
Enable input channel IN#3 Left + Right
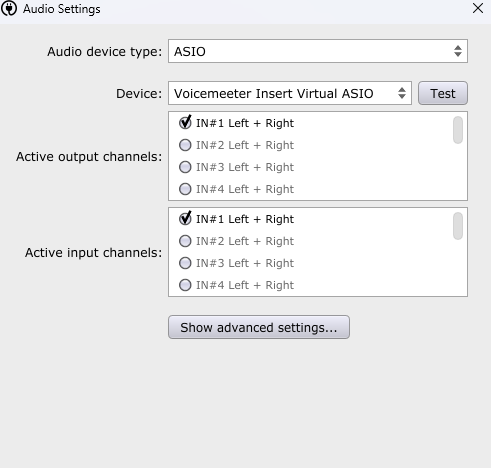click(x=185, y=263)
